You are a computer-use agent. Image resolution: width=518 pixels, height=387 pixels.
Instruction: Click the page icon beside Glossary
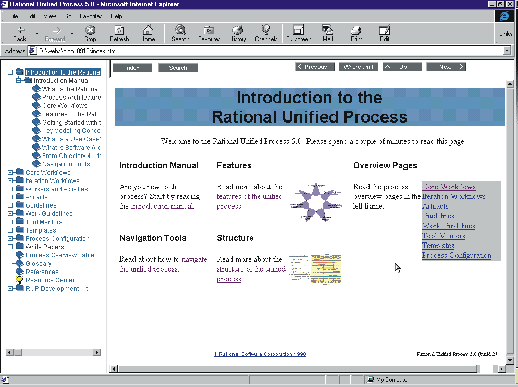tap(20, 263)
